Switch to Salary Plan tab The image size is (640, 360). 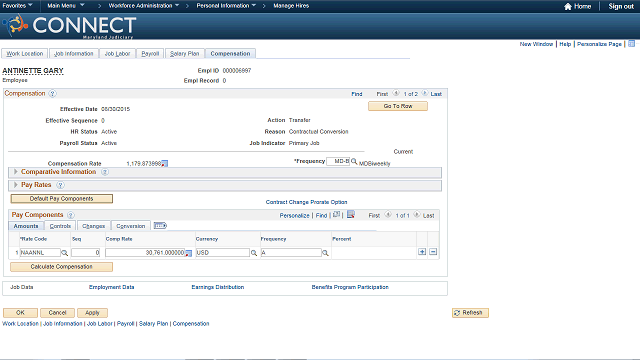point(184,53)
